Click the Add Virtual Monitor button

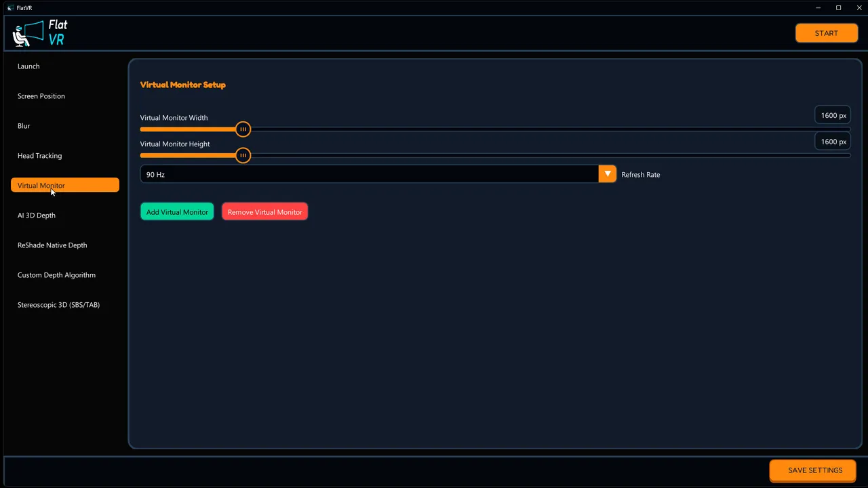[177, 212]
